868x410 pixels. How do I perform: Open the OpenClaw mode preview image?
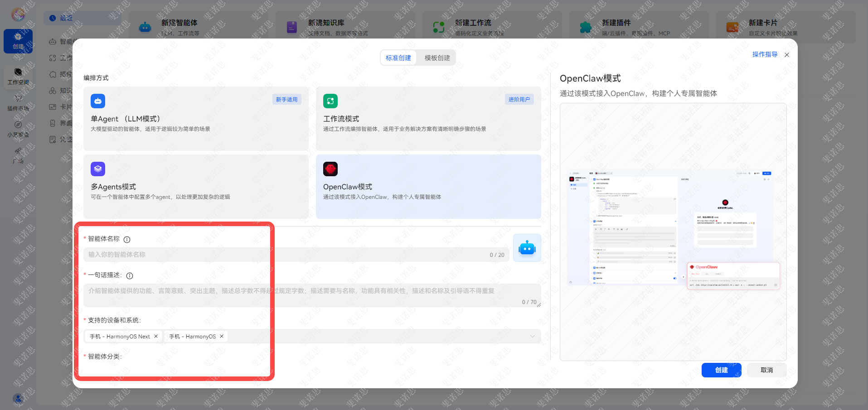(x=673, y=232)
